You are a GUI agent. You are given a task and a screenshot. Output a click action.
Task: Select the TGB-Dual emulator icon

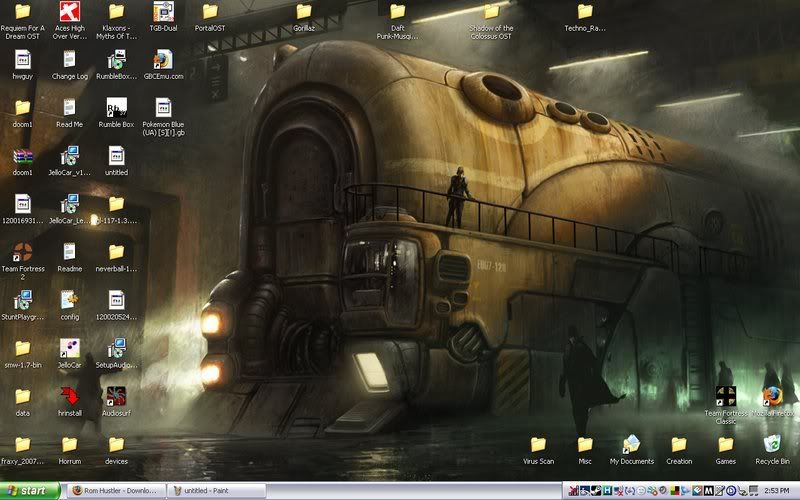163,12
